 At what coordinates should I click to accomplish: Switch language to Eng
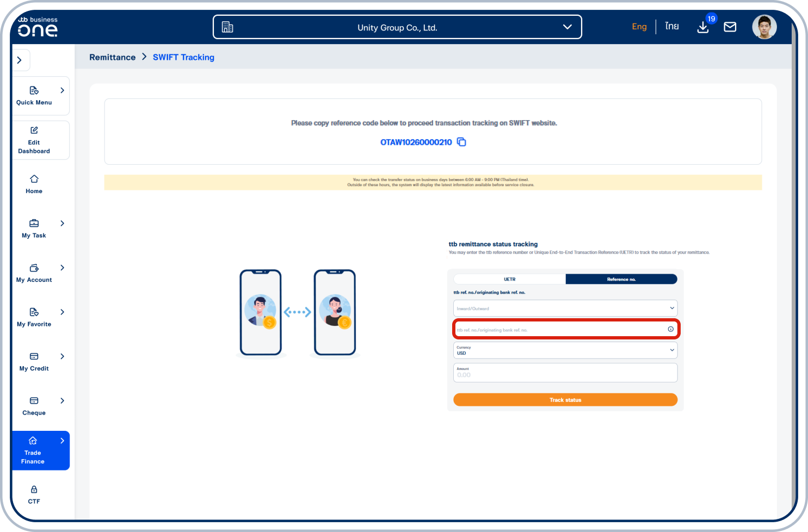pos(639,27)
